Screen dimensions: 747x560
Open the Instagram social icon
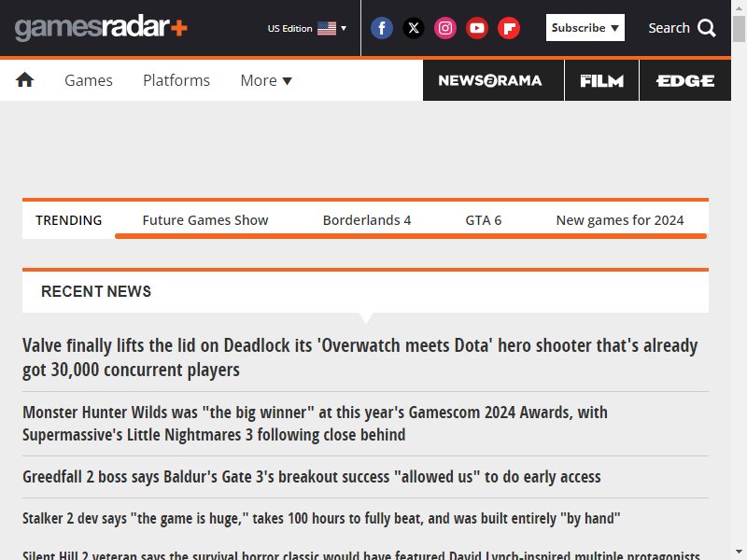pos(445,28)
